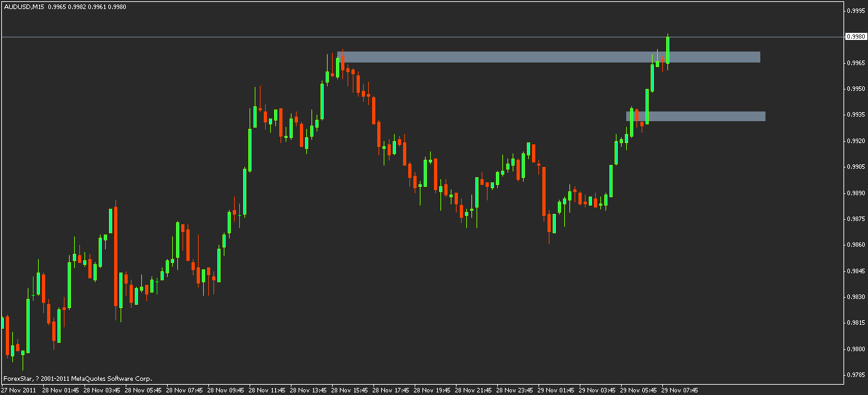The image size is (868, 395).
Task: Select the lower gray rectangle near 0.9935
Action: [x=696, y=117]
